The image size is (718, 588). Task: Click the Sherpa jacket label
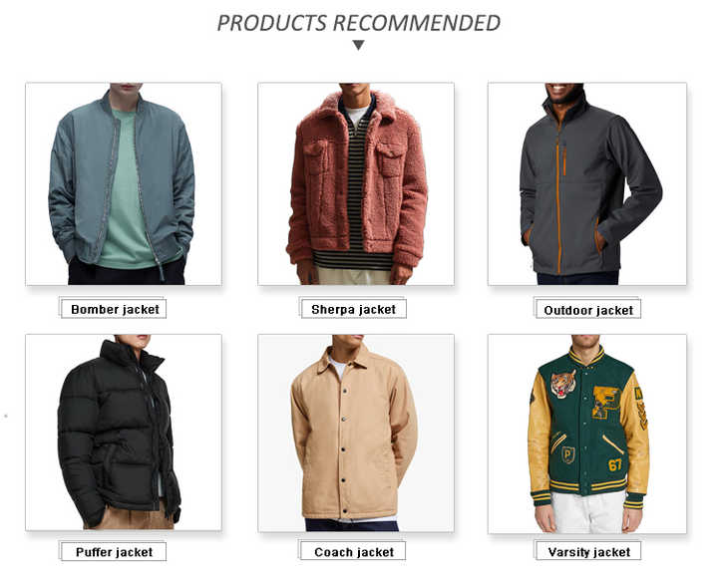click(x=353, y=309)
